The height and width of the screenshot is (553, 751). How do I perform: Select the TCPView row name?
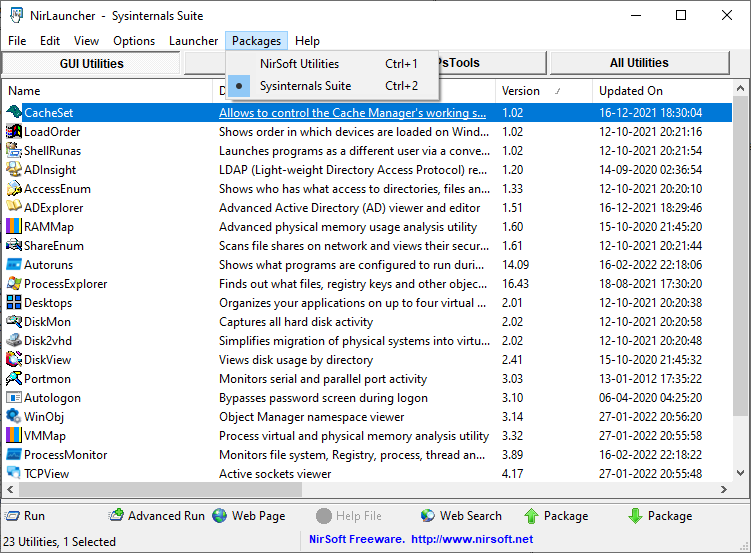click(46, 474)
